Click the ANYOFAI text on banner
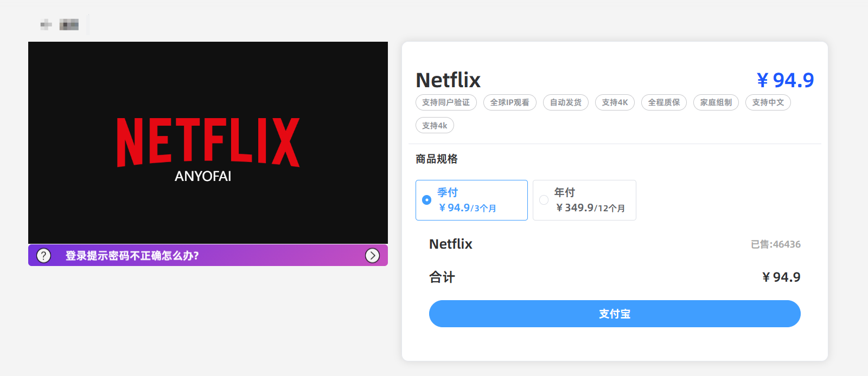868x376 pixels. [x=203, y=176]
